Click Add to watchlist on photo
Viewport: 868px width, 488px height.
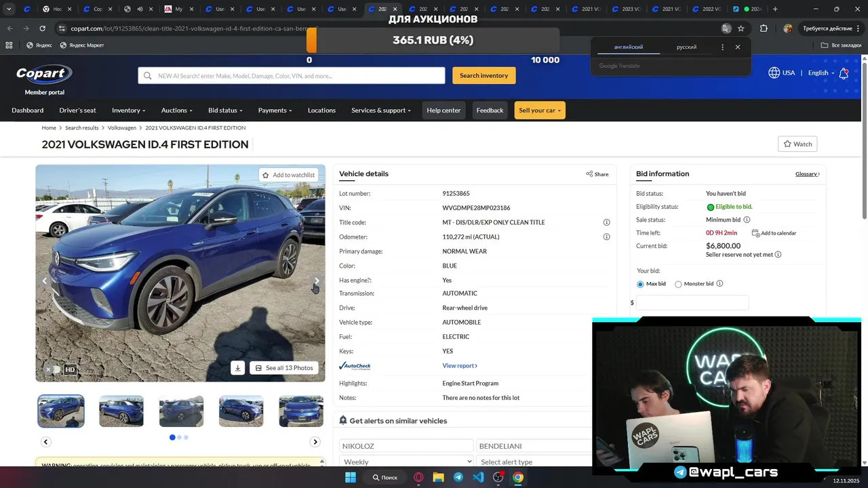click(289, 175)
